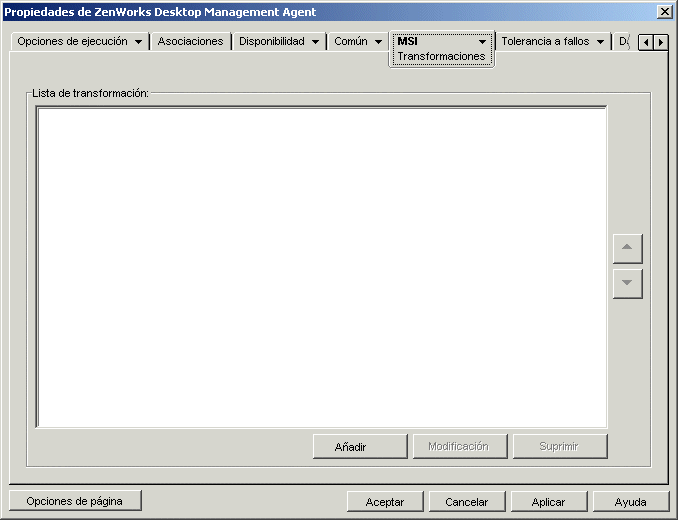Expand the Opciones de ejecución dropdown arrow
This screenshot has width=678, height=520.
point(138,42)
